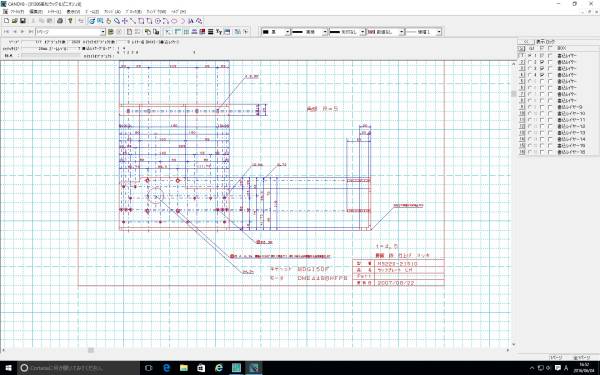Select the hand pan tool

click(x=108, y=21)
